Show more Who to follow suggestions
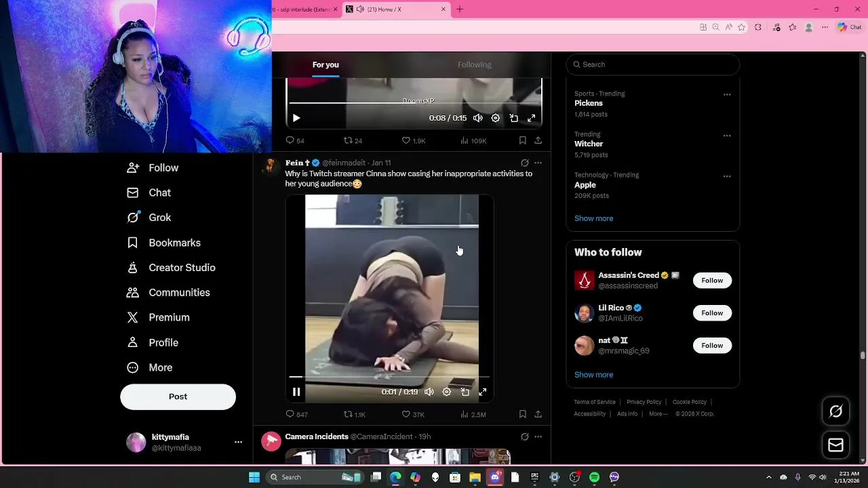The width and height of the screenshot is (868, 488). click(594, 375)
